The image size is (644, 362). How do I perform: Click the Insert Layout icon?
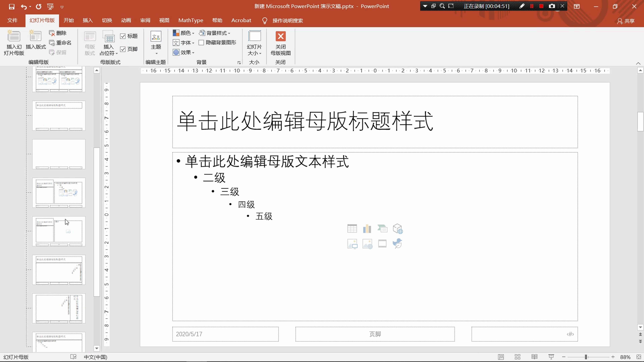tap(36, 37)
